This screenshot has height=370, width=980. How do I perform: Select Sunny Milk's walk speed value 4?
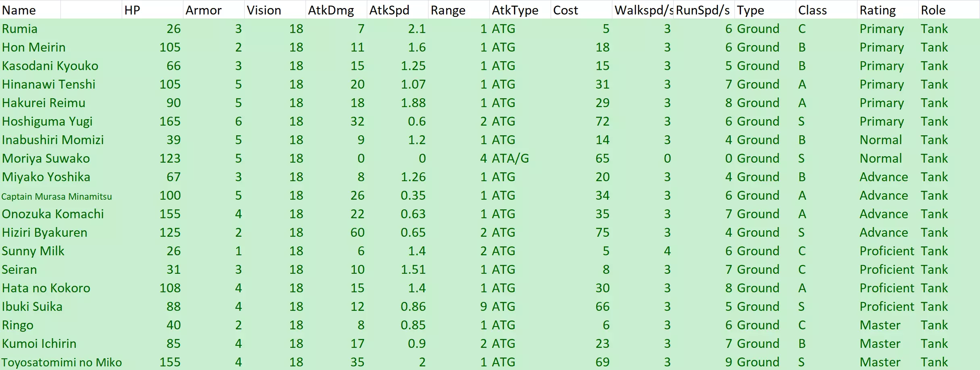[667, 251]
